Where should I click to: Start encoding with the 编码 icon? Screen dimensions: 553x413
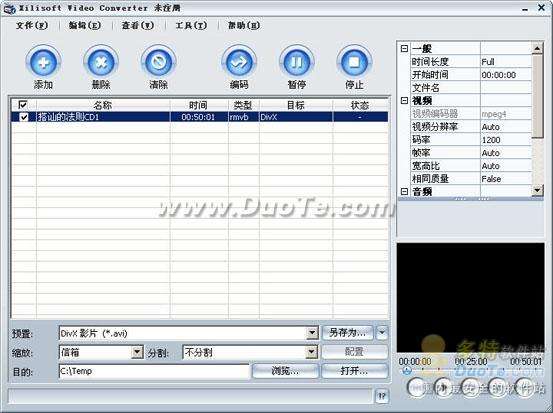coord(239,62)
